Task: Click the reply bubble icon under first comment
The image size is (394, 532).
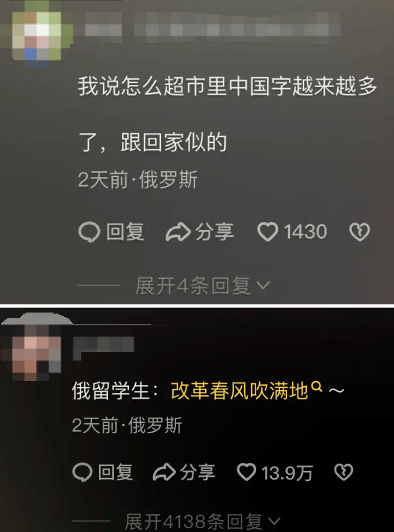Action: [89, 232]
